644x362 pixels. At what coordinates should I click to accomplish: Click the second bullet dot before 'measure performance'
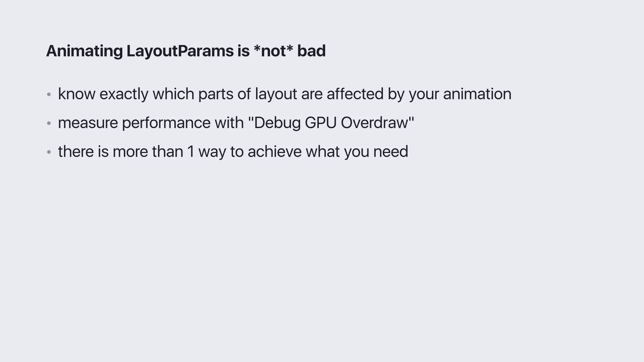click(49, 123)
